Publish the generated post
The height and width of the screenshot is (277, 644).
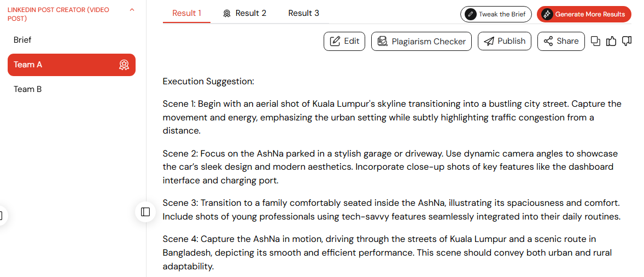pos(505,41)
